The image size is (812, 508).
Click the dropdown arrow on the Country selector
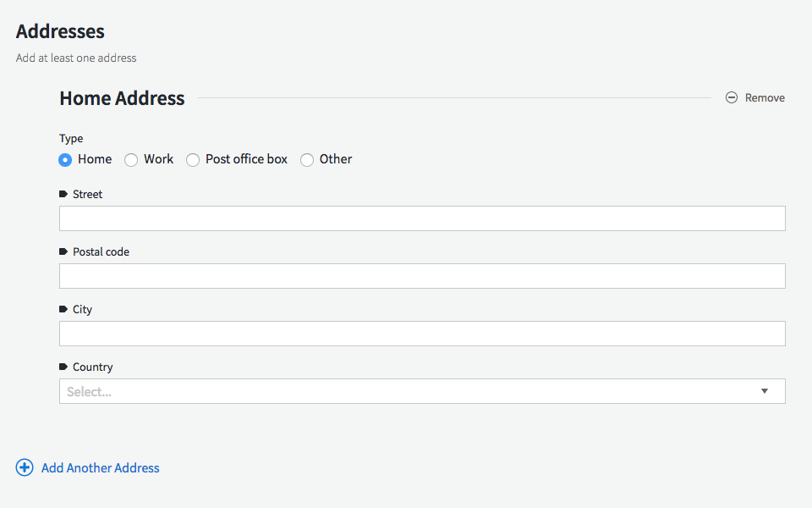coord(764,390)
